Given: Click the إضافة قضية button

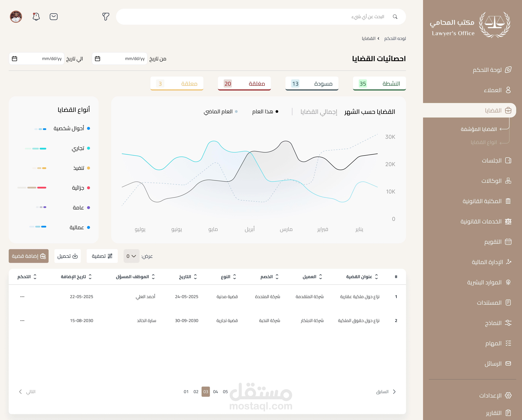Looking at the screenshot, I should [29, 256].
